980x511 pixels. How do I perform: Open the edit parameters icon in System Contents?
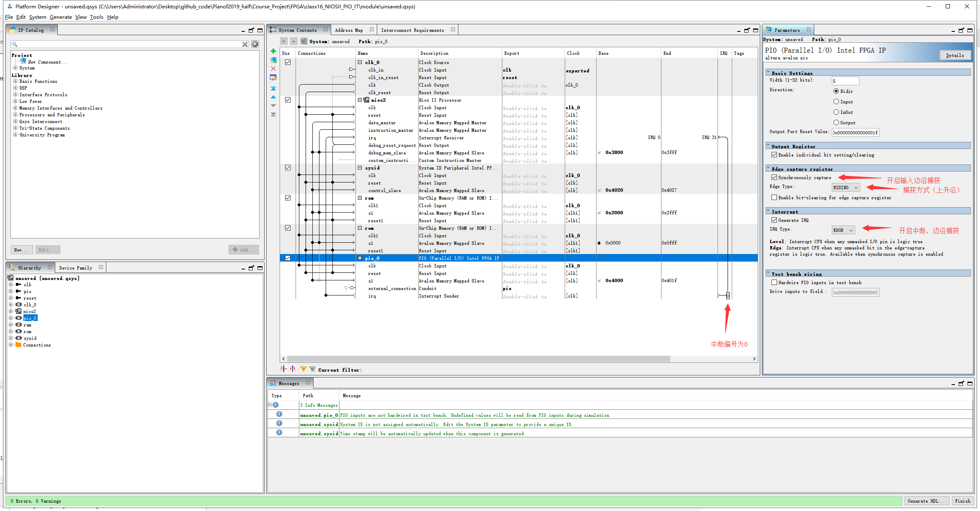(273, 78)
